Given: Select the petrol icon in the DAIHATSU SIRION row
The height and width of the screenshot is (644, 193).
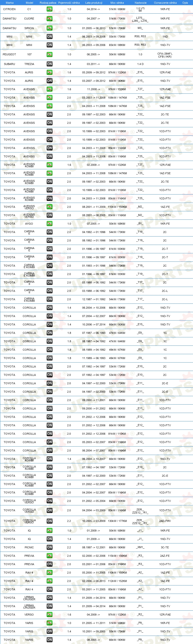Looking at the screenshot, I should click(x=49, y=28).
